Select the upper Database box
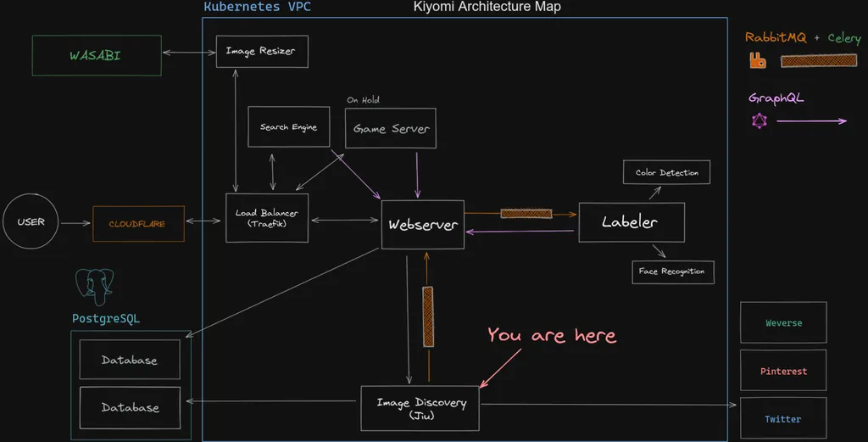Viewport: 868px width, 442px height. click(130, 360)
